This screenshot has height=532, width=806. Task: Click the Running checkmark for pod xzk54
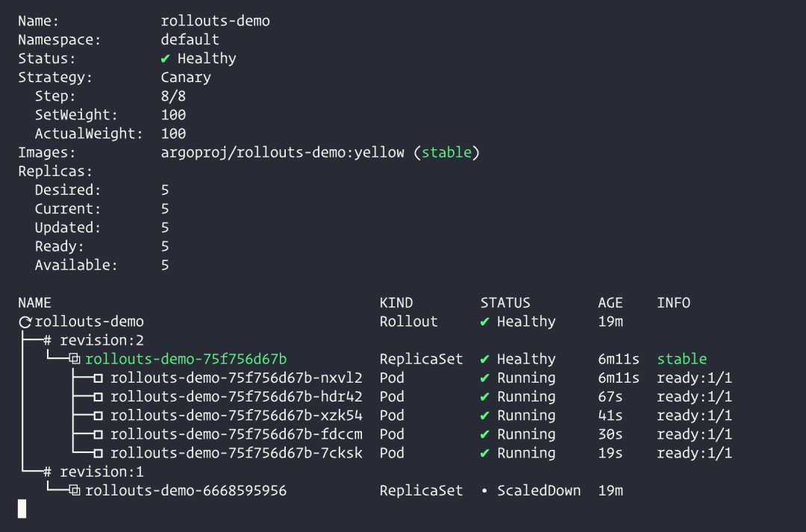coord(485,416)
